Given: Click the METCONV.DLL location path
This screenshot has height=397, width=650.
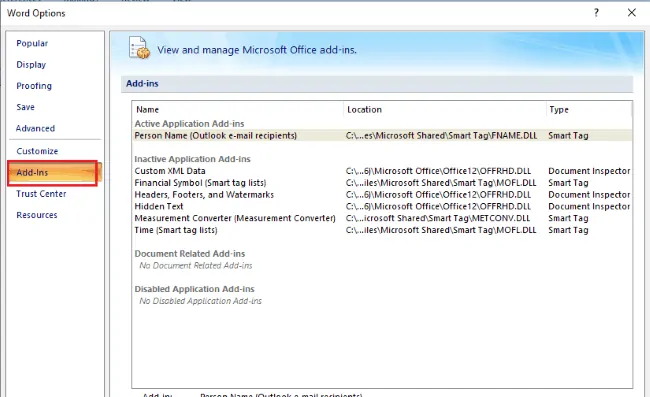Looking at the screenshot, I should pyautogui.click(x=438, y=218).
